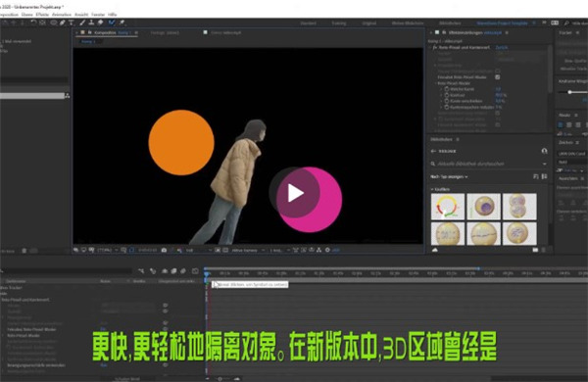The image size is (588, 382).
Task: Select the Roto Brush tool
Action: tap(112, 23)
